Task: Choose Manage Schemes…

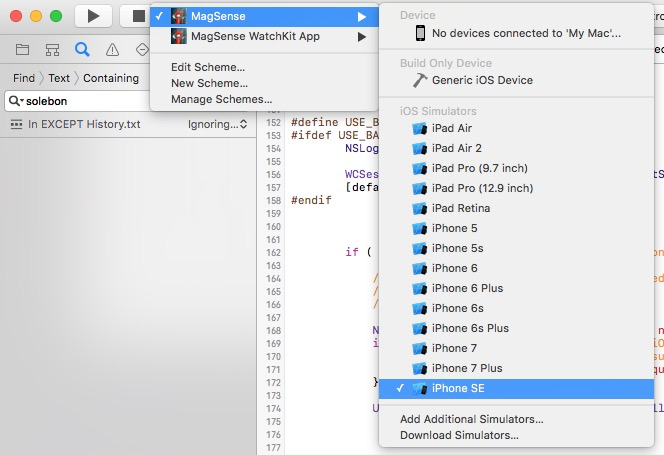Action: click(x=221, y=99)
